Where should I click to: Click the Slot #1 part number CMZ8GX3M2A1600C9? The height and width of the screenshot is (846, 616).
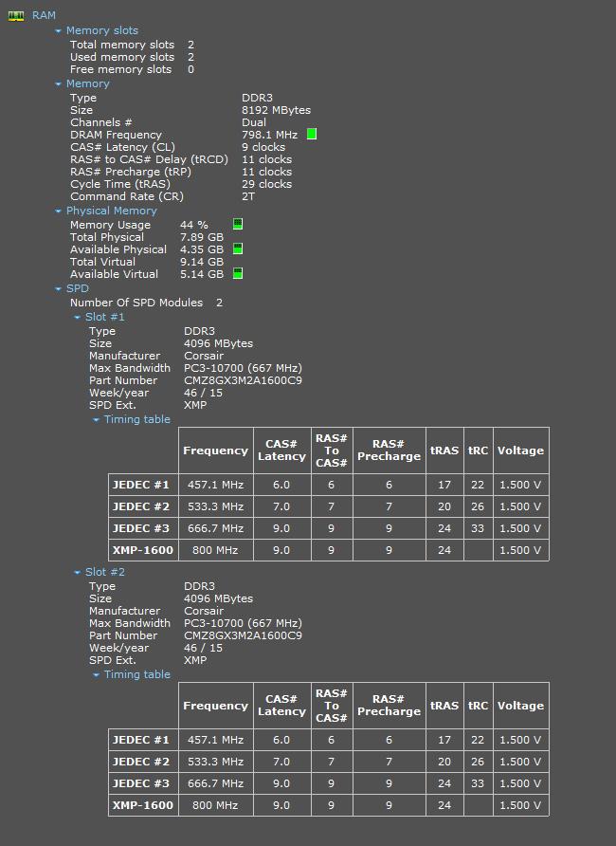click(x=243, y=380)
